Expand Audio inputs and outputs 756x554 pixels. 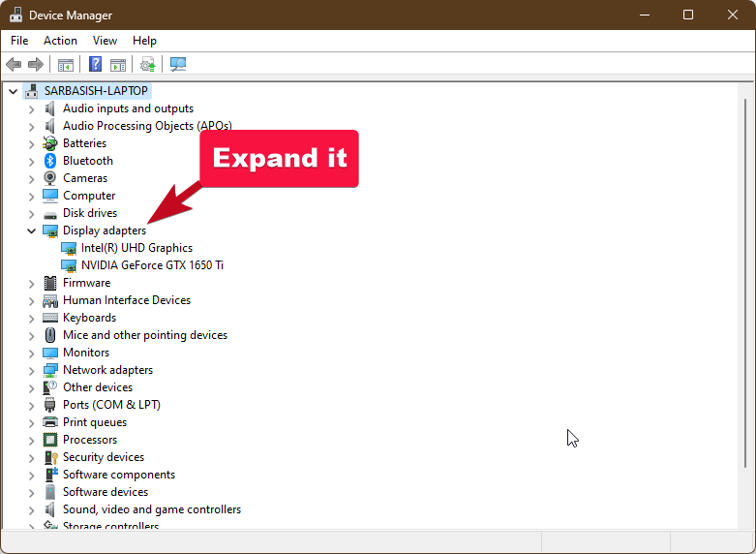(31, 109)
